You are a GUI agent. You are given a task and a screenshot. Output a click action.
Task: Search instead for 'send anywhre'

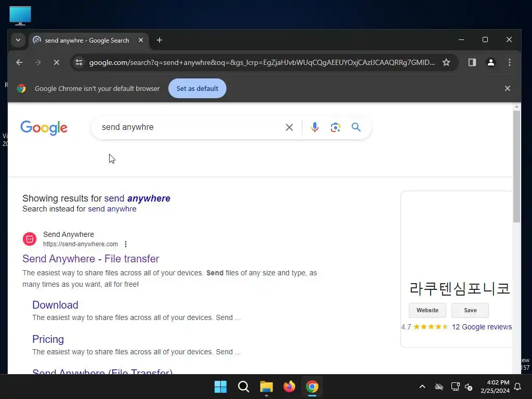tap(112, 209)
